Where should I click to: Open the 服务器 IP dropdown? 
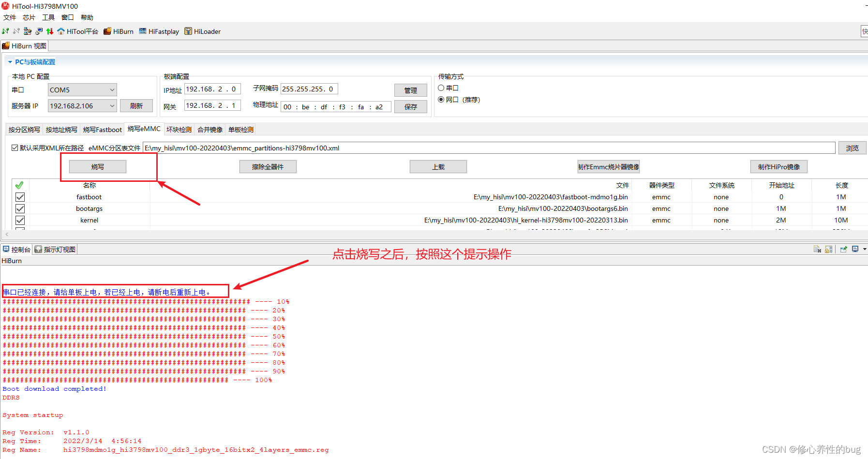click(82, 106)
